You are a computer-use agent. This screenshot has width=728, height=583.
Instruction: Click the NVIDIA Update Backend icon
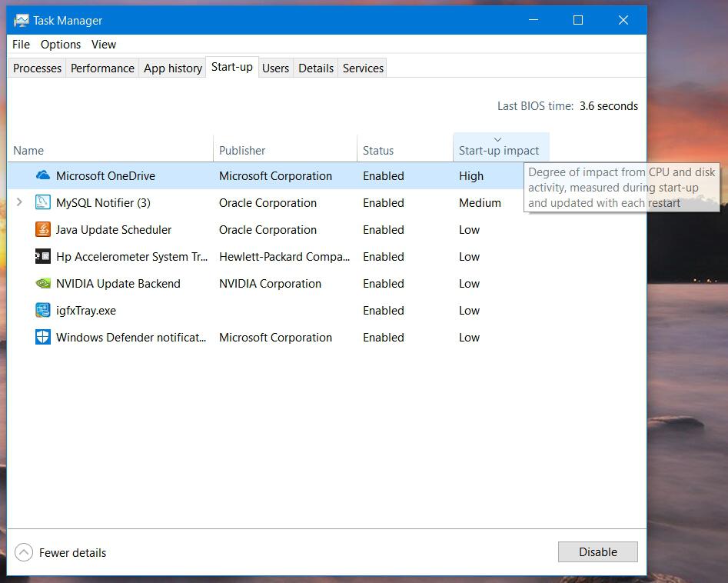43,283
